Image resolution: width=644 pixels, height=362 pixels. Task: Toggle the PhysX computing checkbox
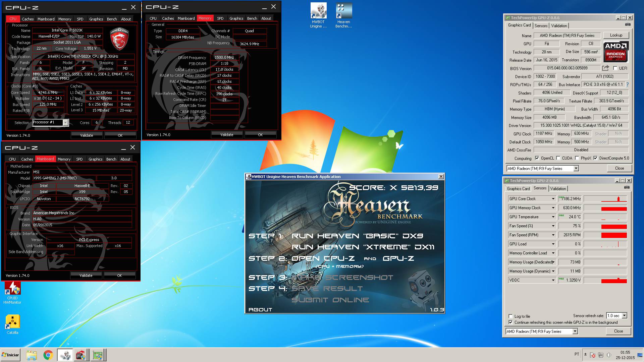pyautogui.click(x=577, y=158)
